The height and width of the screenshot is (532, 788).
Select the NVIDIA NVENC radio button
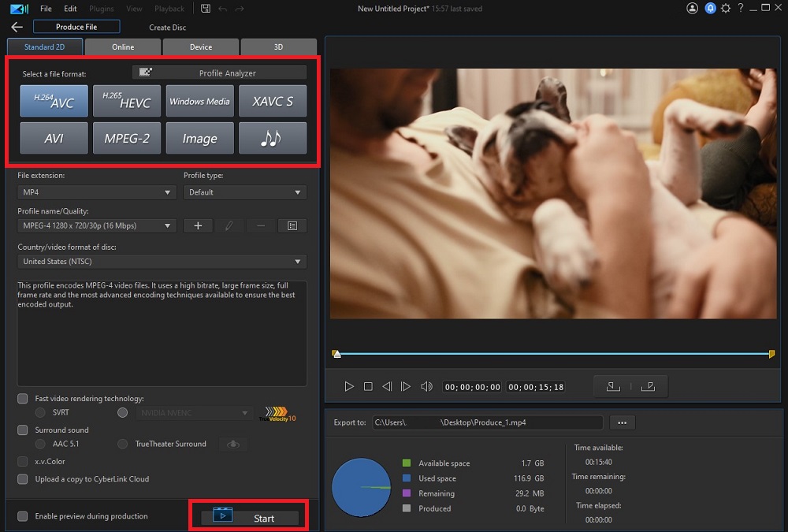point(123,412)
